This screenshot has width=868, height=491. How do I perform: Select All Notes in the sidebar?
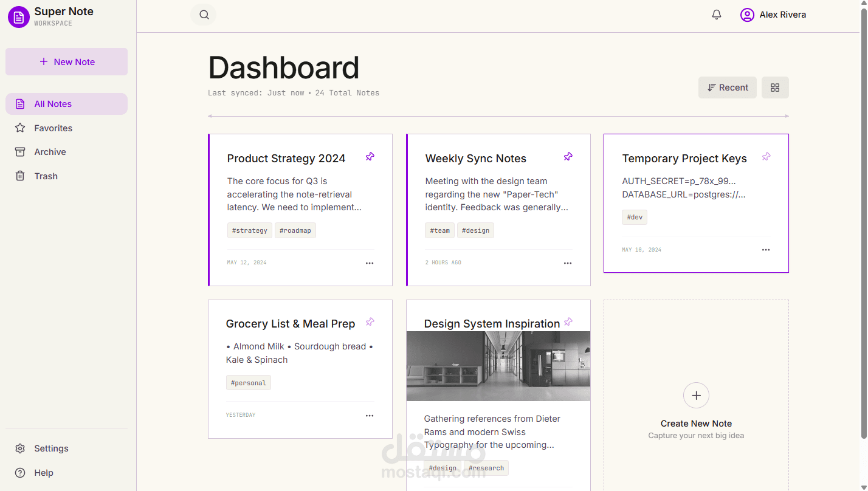point(67,104)
